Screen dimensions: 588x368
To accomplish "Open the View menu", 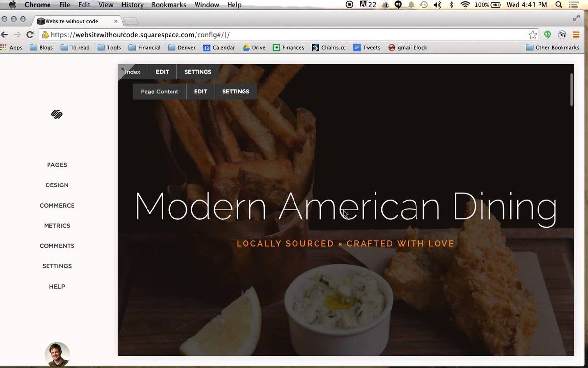I will pyautogui.click(x=106, y=5).
